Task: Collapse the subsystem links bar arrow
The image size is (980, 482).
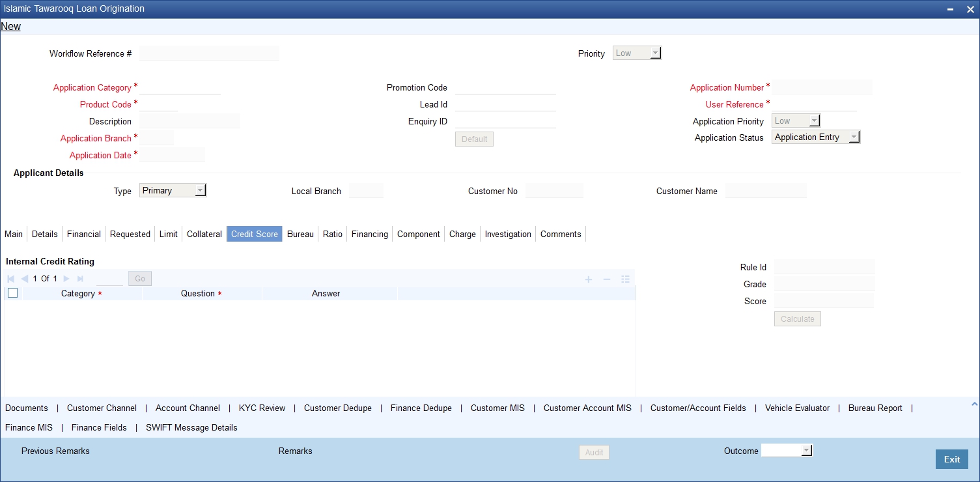Action: point(974,404)
